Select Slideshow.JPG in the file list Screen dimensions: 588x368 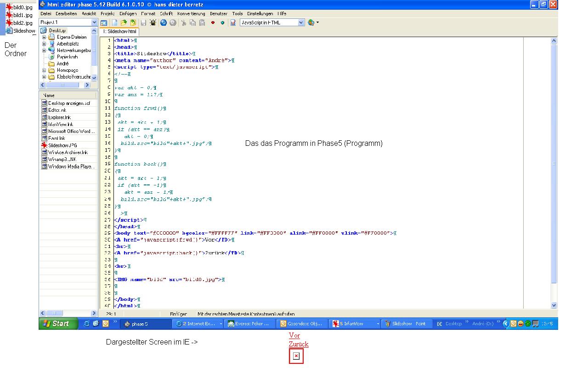60,145
